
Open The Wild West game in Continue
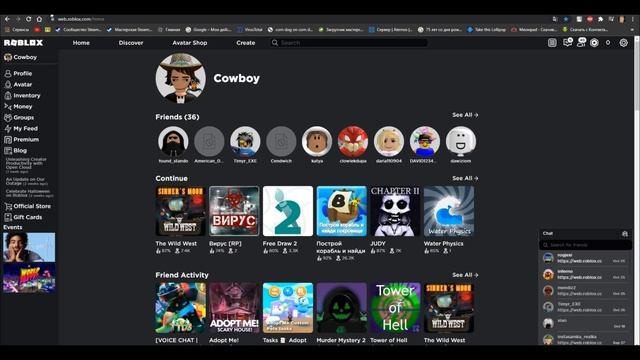pyautogui.click(x=180, y=211)
